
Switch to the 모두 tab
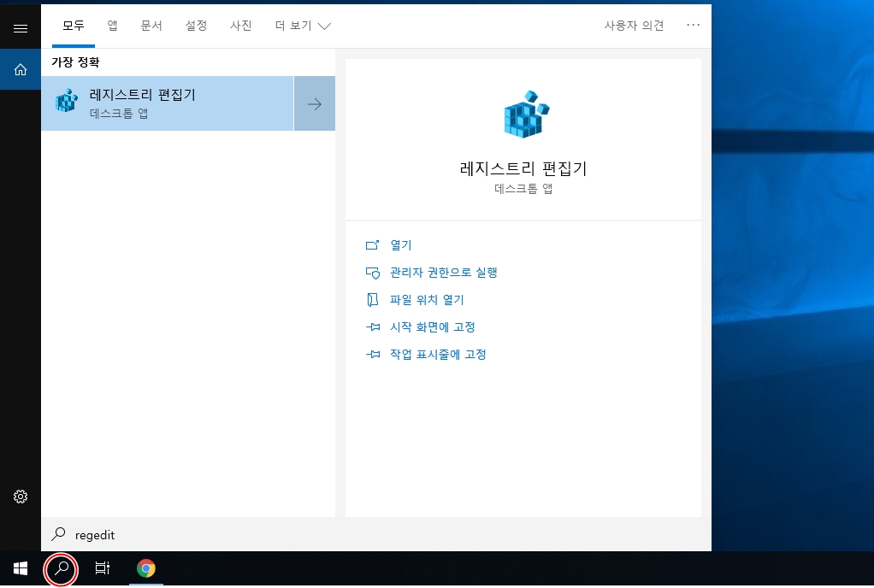74,26
